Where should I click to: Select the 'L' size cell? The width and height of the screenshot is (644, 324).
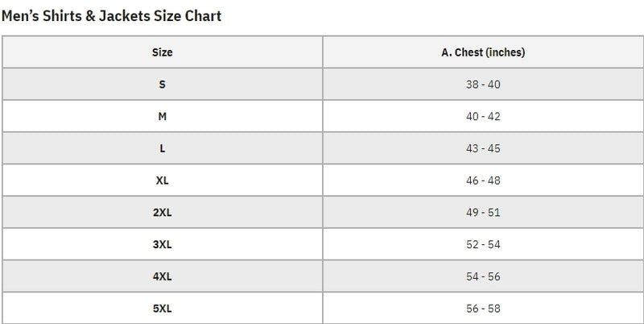pos(162,148)
